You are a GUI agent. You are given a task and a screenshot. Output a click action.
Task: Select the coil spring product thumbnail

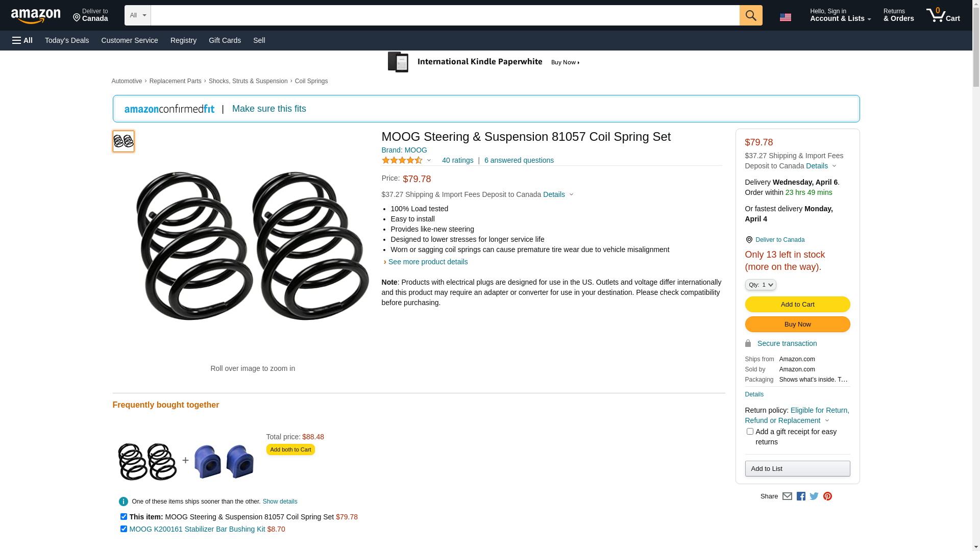(124, 141)
